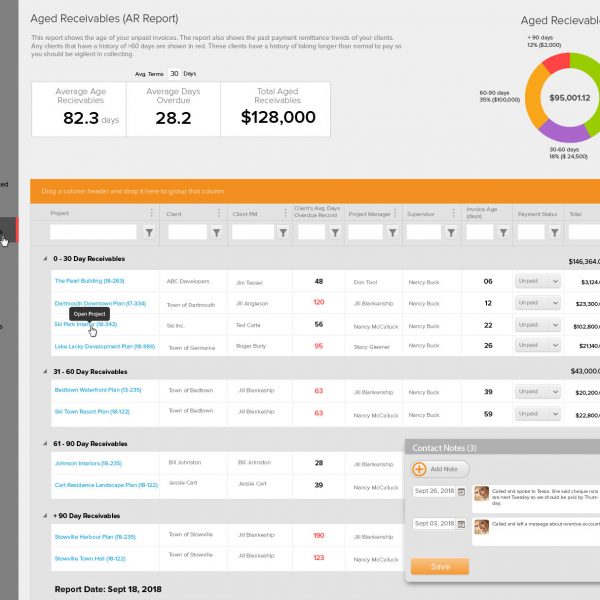
Task: Open Ski Town Resort Plan (18-122) link
Action: coord(92,412)
